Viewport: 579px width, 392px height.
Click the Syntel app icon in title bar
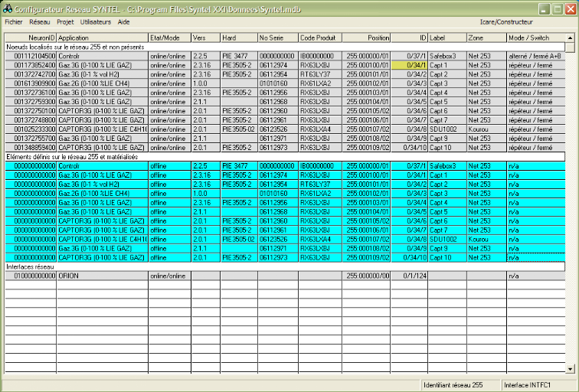click(x=9, y=8)
